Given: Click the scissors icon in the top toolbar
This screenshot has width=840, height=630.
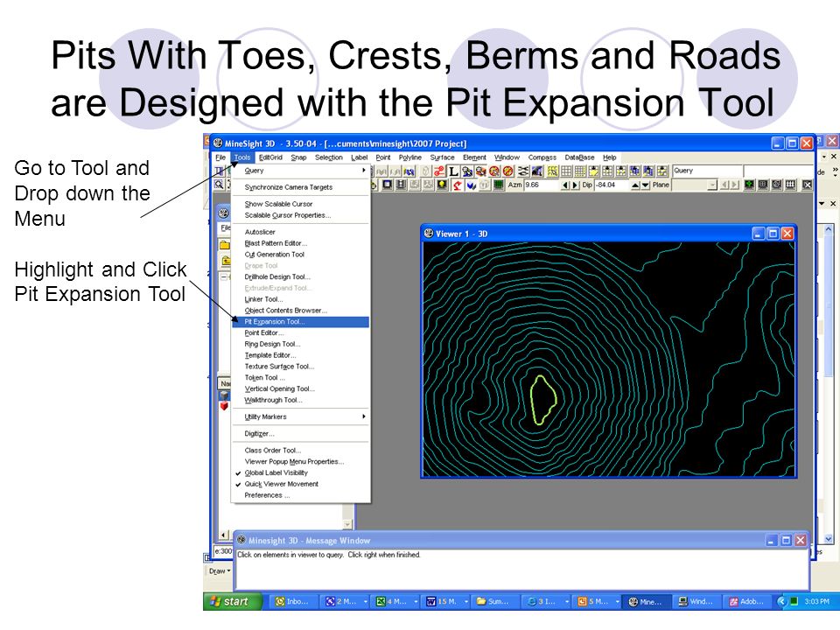Looking at the screenshot, I should point(523,171).
